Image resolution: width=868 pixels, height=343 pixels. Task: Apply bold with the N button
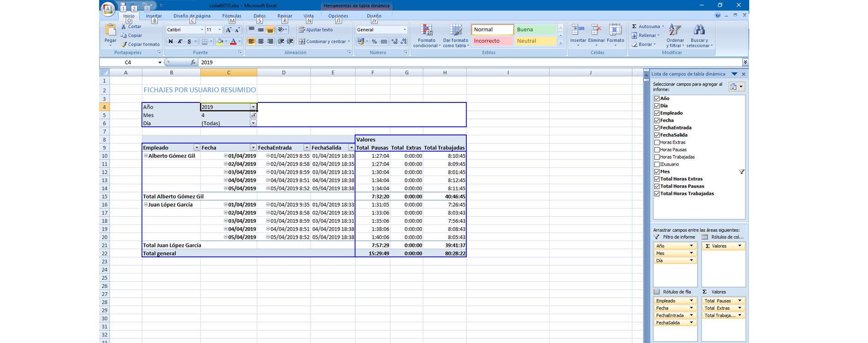click(170, 42)
